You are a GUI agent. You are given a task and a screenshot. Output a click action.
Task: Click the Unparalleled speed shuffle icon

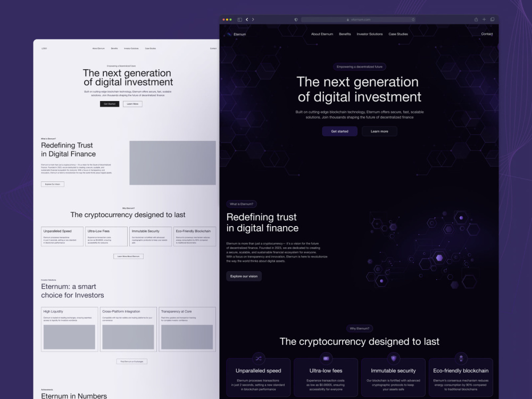(259, 358)
